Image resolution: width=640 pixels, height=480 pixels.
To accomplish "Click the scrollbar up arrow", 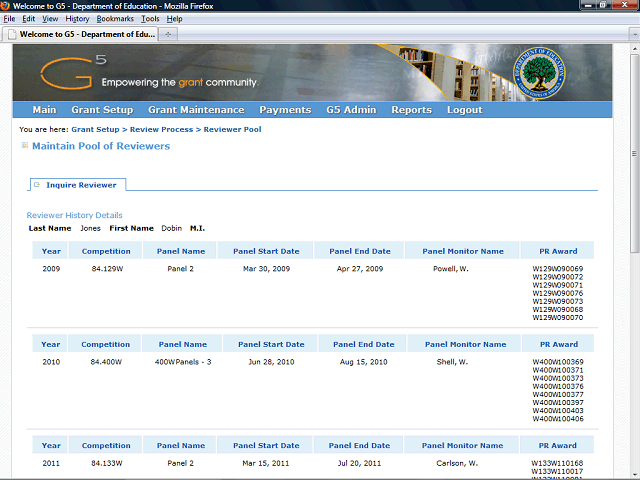I will (x=634, y=48).
